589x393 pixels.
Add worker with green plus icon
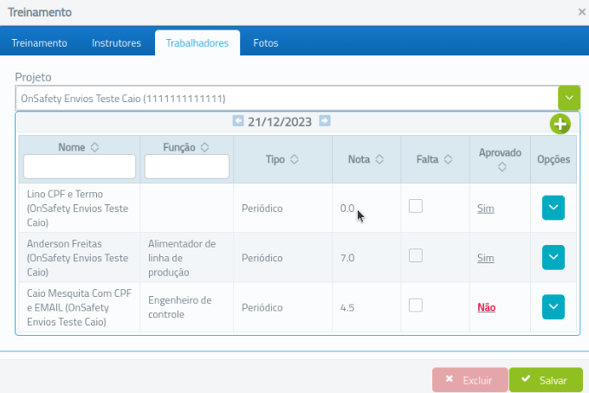(x=560, y=124)
